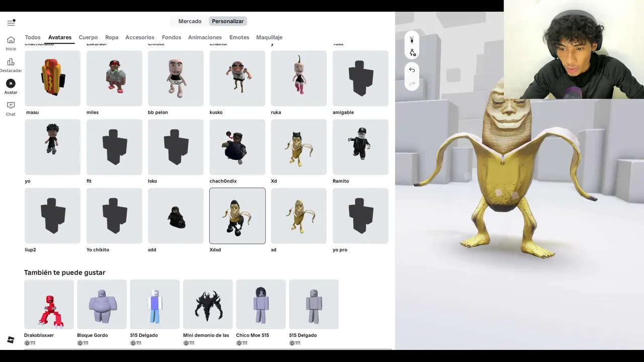
Task: Switch to the Mercado view
Action: point(190,21)
